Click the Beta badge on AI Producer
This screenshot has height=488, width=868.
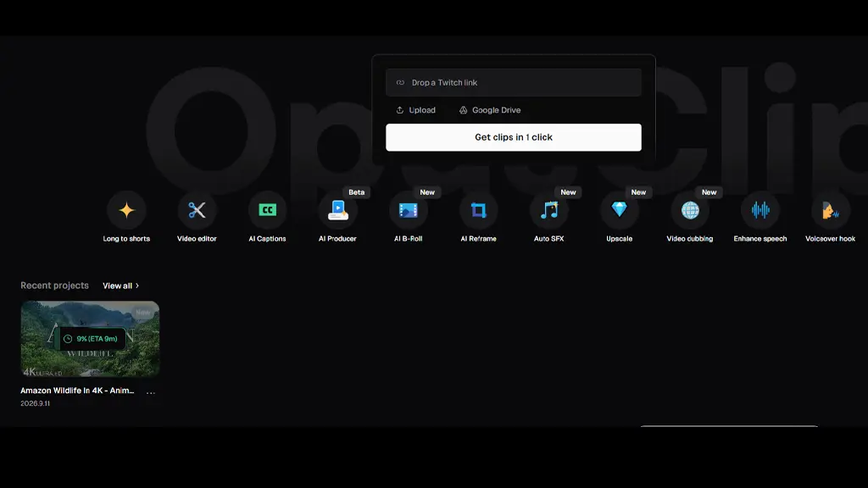357,192
